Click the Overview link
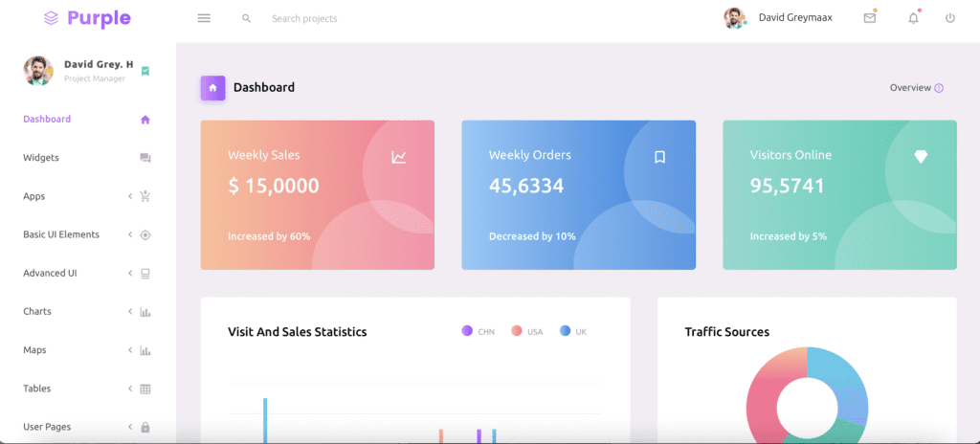This screenshot has height=444, width=980. click(910, 87)
